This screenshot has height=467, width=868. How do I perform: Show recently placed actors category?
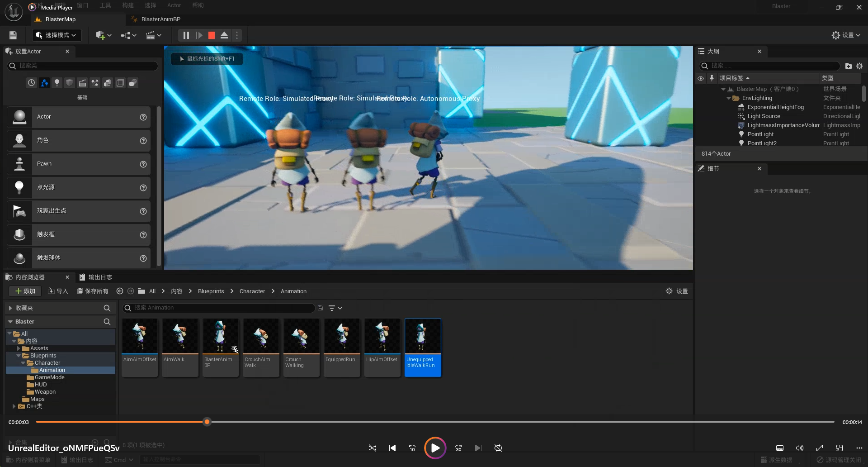(x=31, y=83)
